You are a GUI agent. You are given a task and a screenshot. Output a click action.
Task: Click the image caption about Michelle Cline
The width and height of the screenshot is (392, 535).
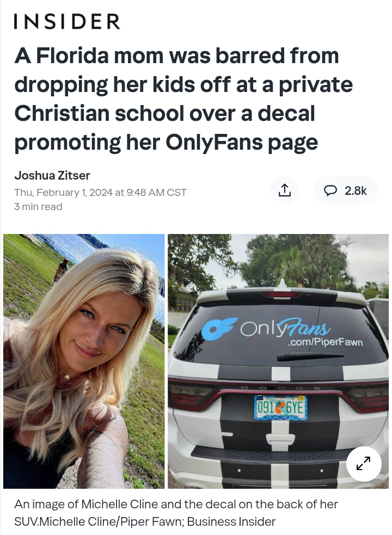[176, 513]
